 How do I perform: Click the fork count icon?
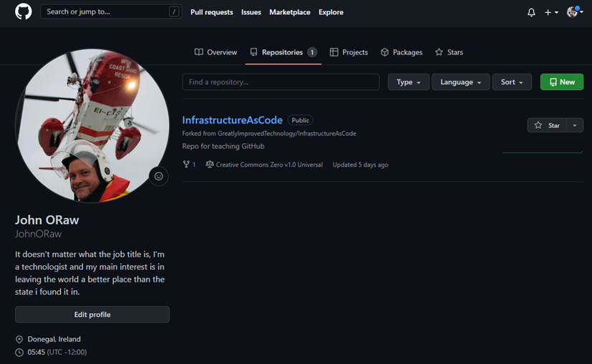186,164
